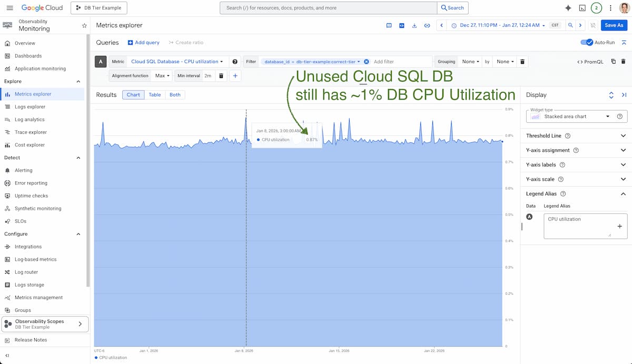Image resolution: width=632 pixels, height=364 pixels.
Task: Click the metric help question mark
Action: [235, 62]
